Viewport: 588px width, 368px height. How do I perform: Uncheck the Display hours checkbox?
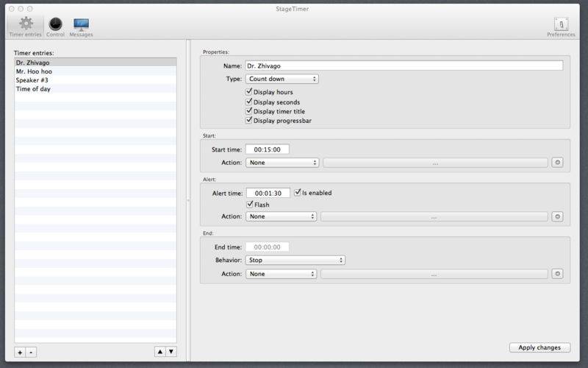coord(250,92)
